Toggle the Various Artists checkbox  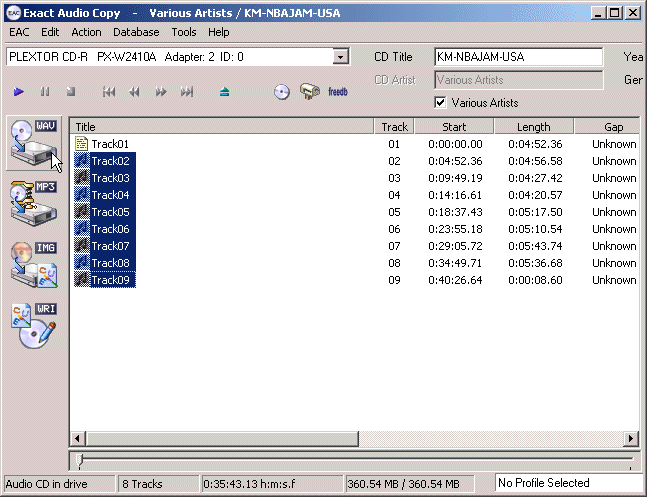coord(440,102)
